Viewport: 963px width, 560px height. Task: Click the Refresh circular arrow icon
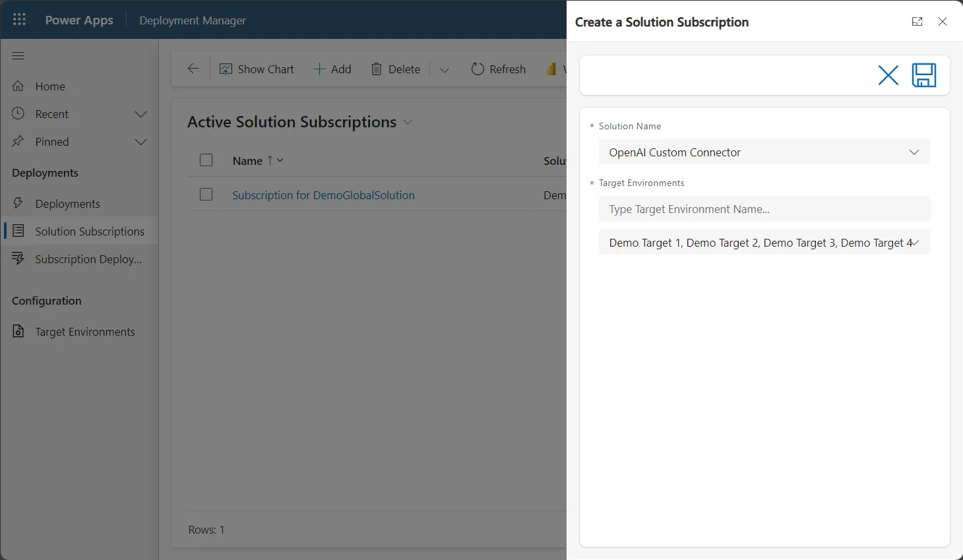pos(478,69)
